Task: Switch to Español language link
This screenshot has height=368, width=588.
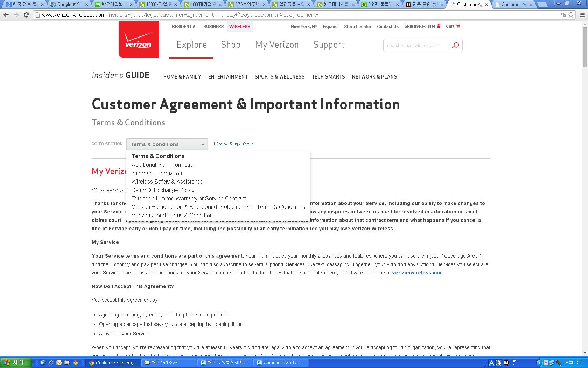Action: coord(330,27)
